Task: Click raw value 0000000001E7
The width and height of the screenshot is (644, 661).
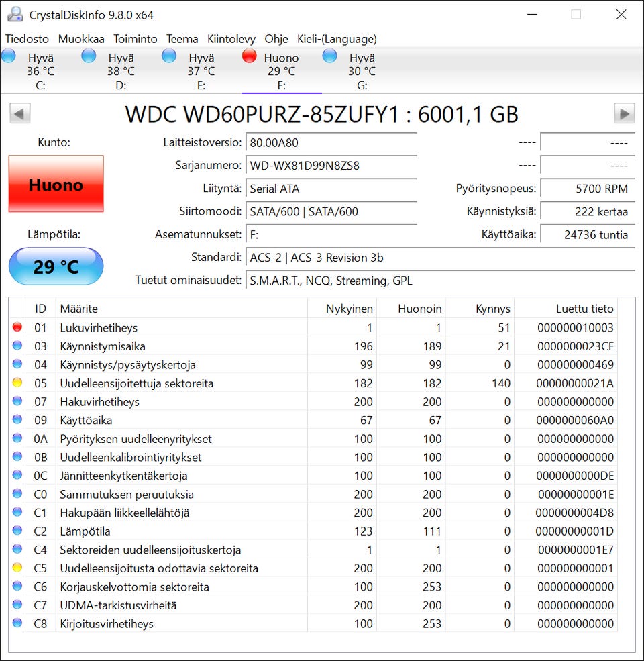Action: point(576,550)
